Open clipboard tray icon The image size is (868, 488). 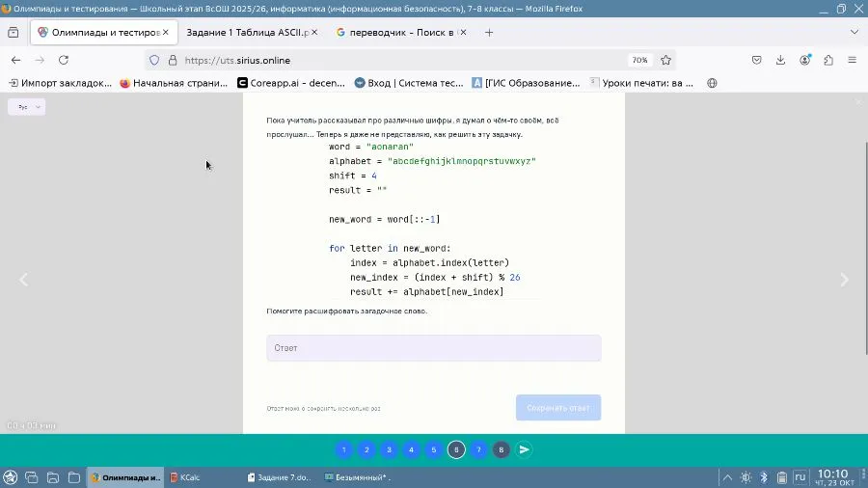point(781,477)
